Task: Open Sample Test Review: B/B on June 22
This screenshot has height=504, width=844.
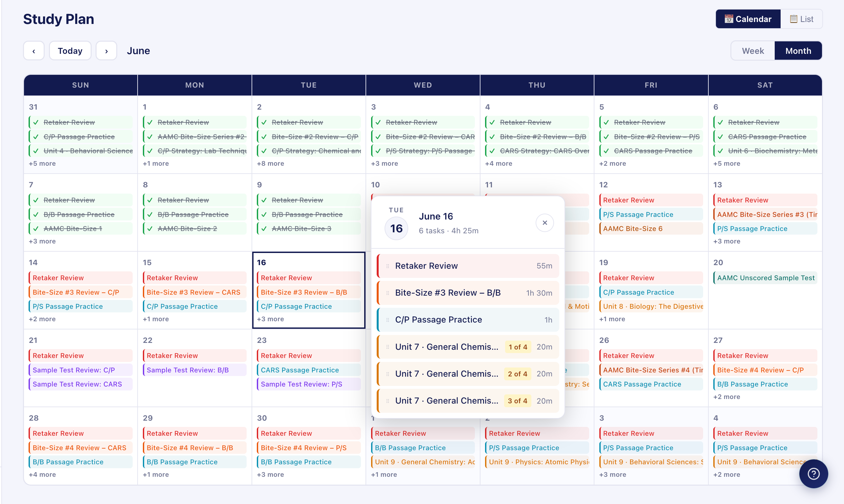Action: (x=195, y=370)
